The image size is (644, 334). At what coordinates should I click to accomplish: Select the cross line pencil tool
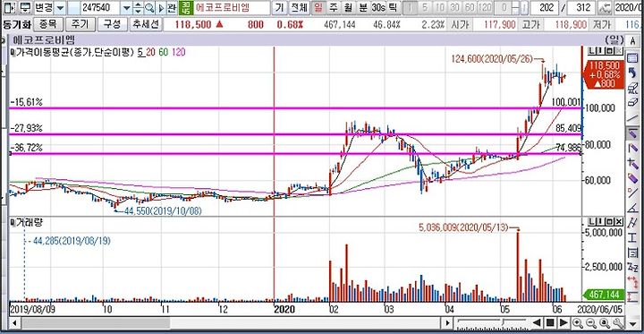(632, 163)
